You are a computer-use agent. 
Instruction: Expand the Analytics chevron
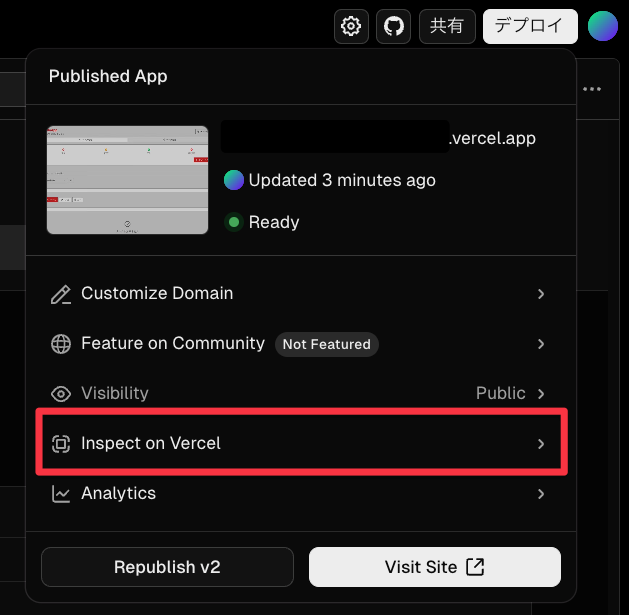541,493
